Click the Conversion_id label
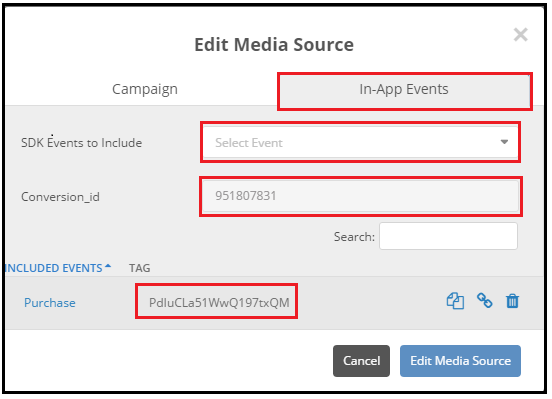552x399 pixels. [60, 197]
